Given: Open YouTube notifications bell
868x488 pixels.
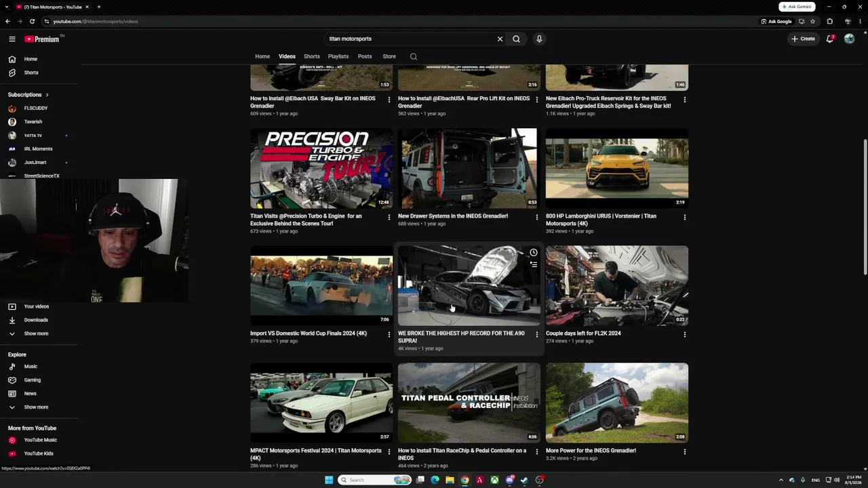Looking at the screenshot, I should [x=830, y=39].
